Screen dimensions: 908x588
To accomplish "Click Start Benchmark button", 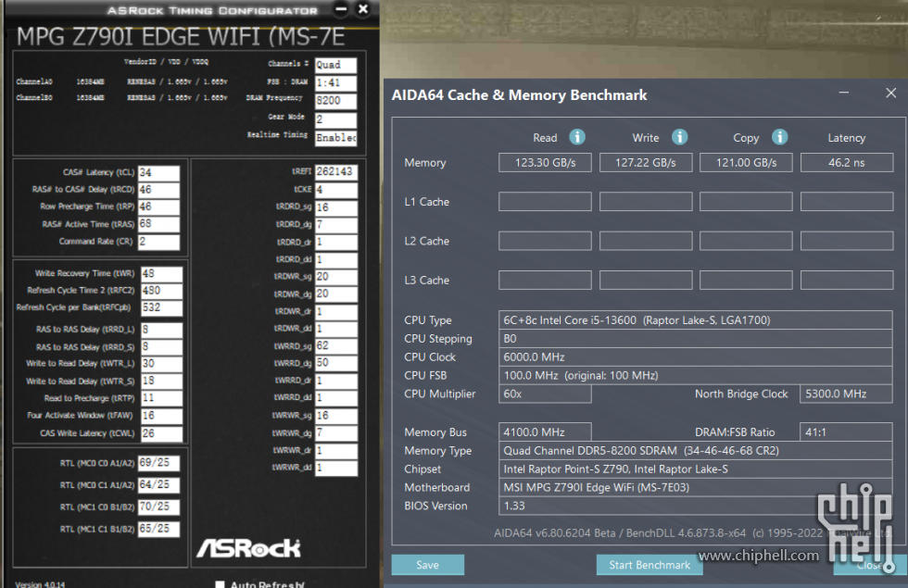I will [x=649, y=565].
